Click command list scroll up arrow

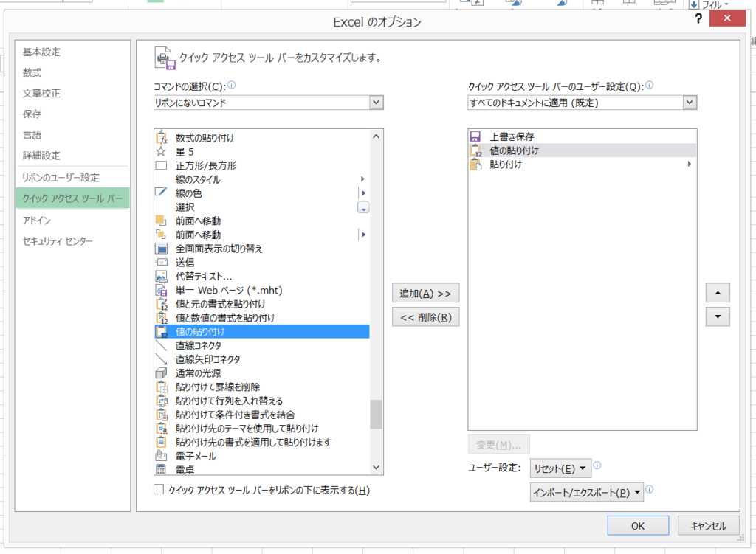tap(376, 136)
